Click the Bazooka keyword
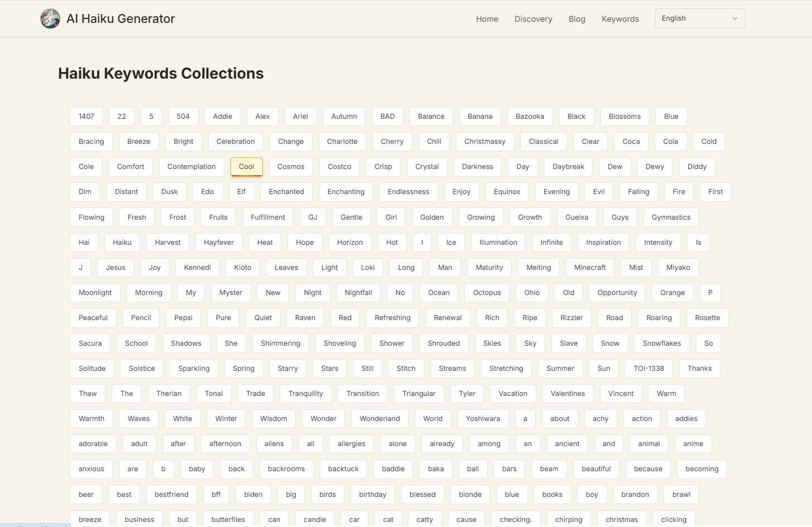The image size is (812, 527). (x=530, y=117)
